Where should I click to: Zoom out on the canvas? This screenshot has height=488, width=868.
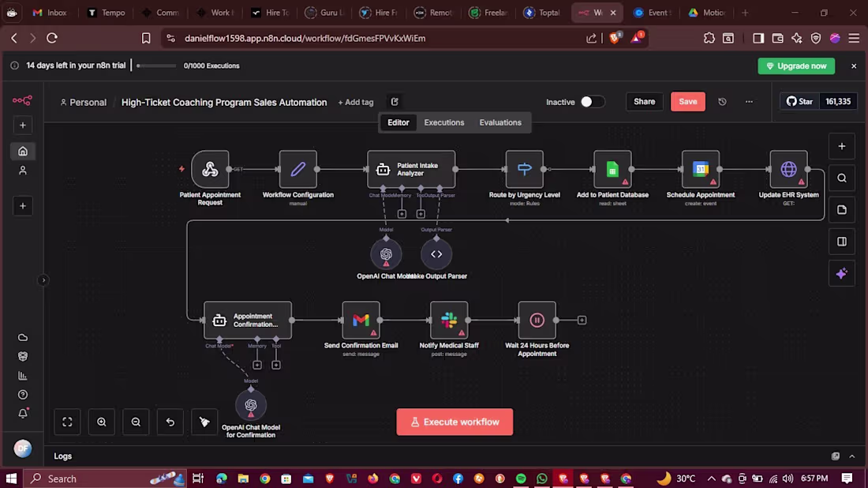[136, 422]
